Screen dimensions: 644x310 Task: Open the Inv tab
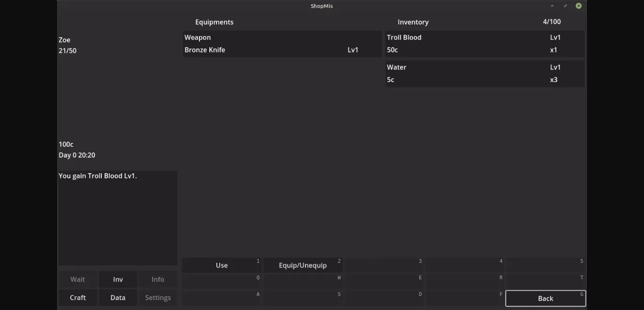click(118, 279)
